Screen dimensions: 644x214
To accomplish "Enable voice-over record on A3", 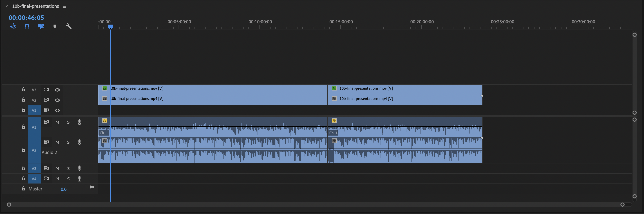I will click(x=79, y=168).
